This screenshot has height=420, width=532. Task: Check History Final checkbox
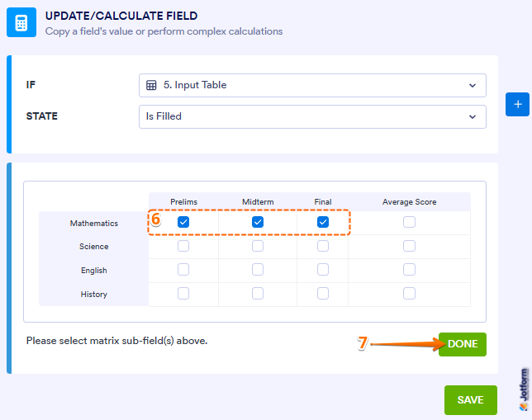323,293
